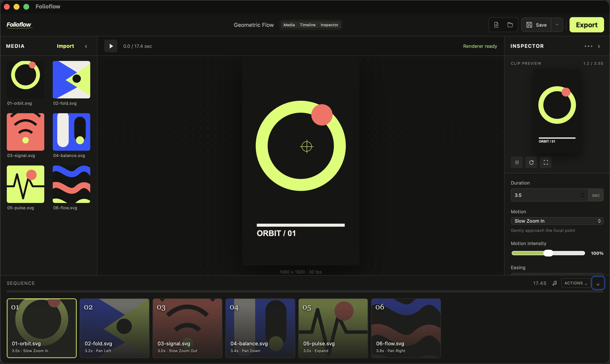Adjust the Motion intensity slider
This screenshot has width=610, height=364.
coord(548,253)
